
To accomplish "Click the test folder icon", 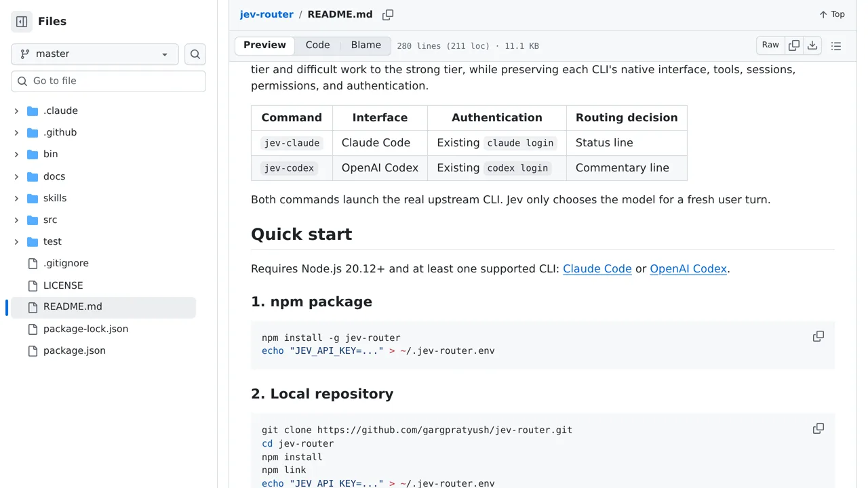I will 33,242.
